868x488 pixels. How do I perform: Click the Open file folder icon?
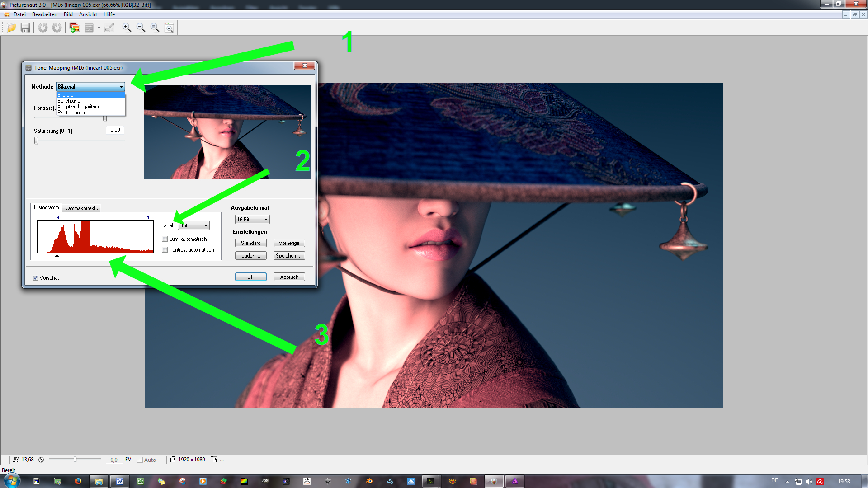coord(12,28)
